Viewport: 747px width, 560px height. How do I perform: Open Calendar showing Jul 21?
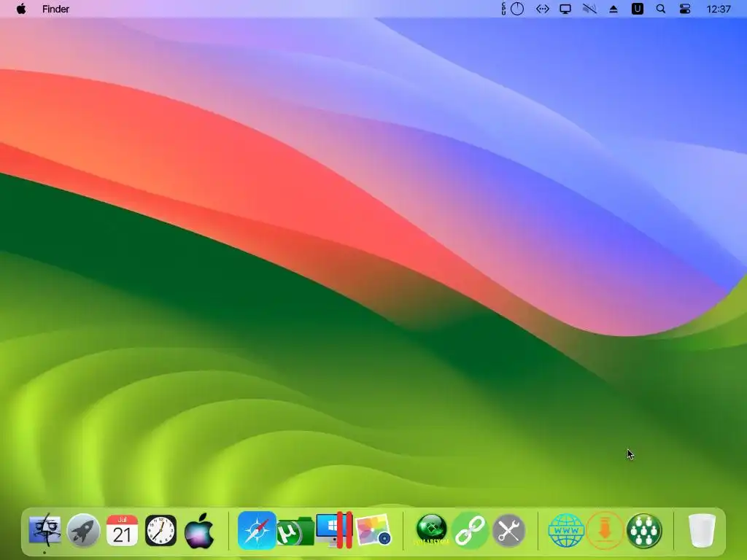pyautogui.click(x=122, y=530)
